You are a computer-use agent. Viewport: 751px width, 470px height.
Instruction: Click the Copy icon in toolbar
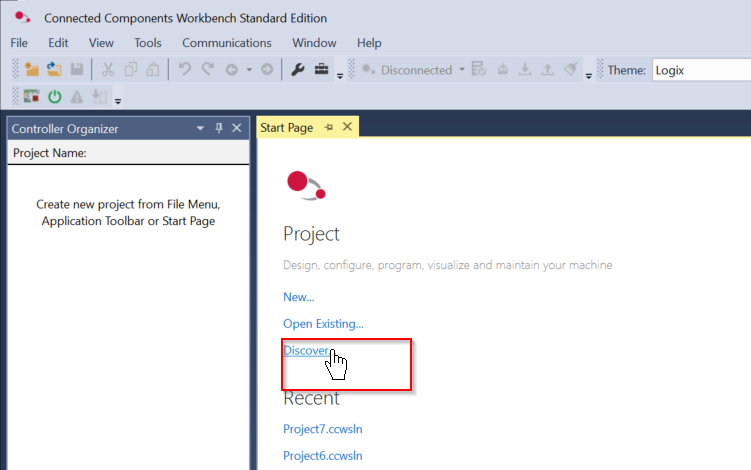coord(131,69)
